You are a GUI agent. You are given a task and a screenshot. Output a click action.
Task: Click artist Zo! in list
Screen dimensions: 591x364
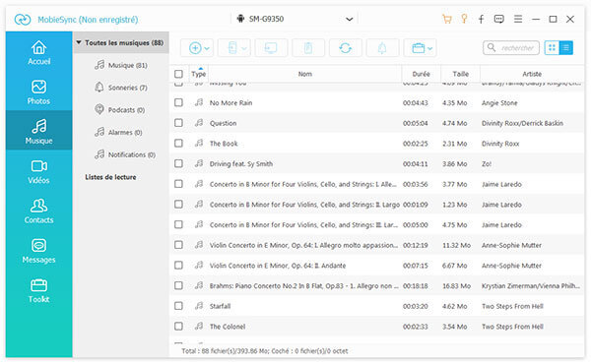click(x=487, y=163)
